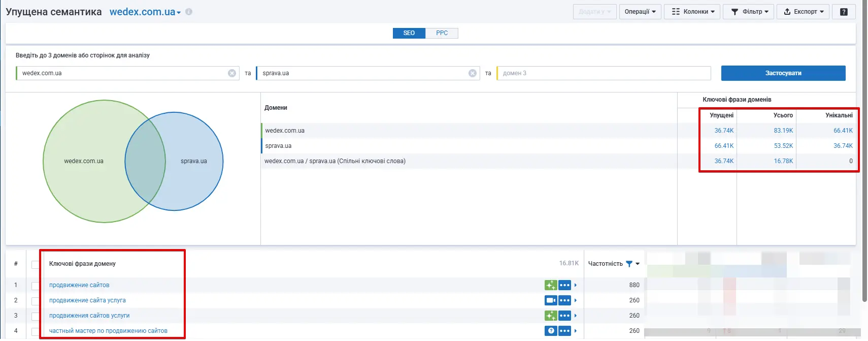The width and height of the screenshot is (868, 341).
Task: Open the three-dots menu for row 3
Action: tap(564, 316)
